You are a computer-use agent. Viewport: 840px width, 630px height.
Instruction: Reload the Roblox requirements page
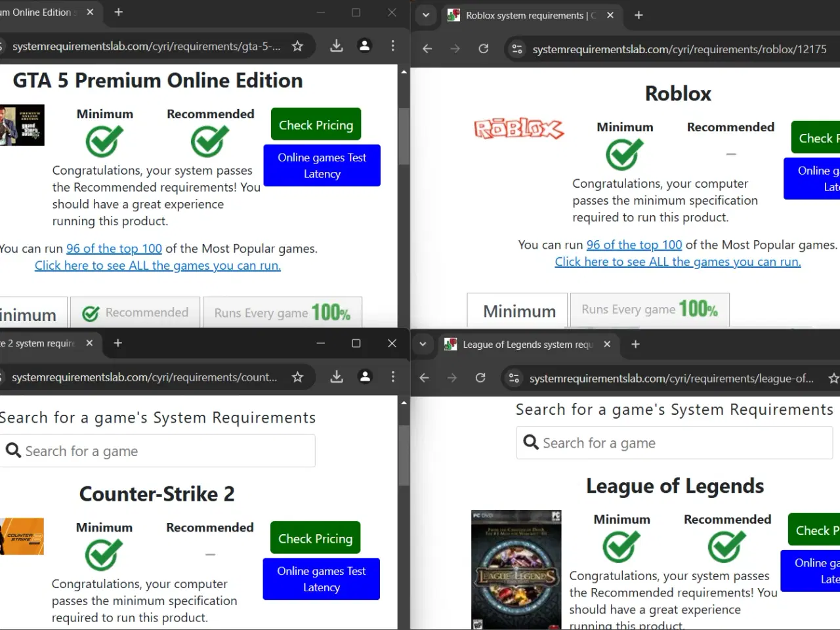coord(484,49)
